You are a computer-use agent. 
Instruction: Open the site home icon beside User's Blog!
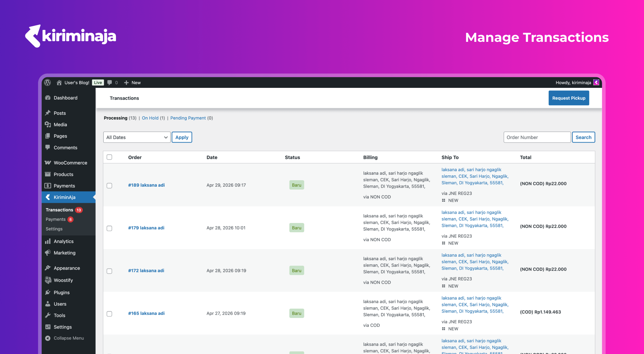[59, 83]
